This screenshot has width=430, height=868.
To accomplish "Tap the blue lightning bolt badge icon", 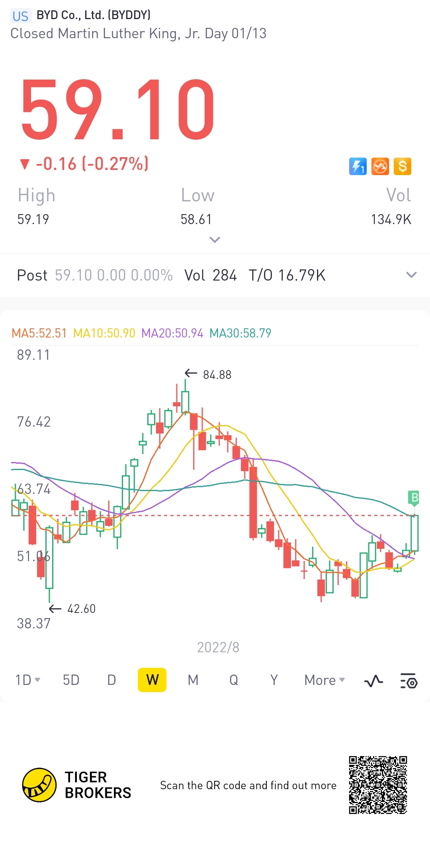I will [x=358, y=166].
